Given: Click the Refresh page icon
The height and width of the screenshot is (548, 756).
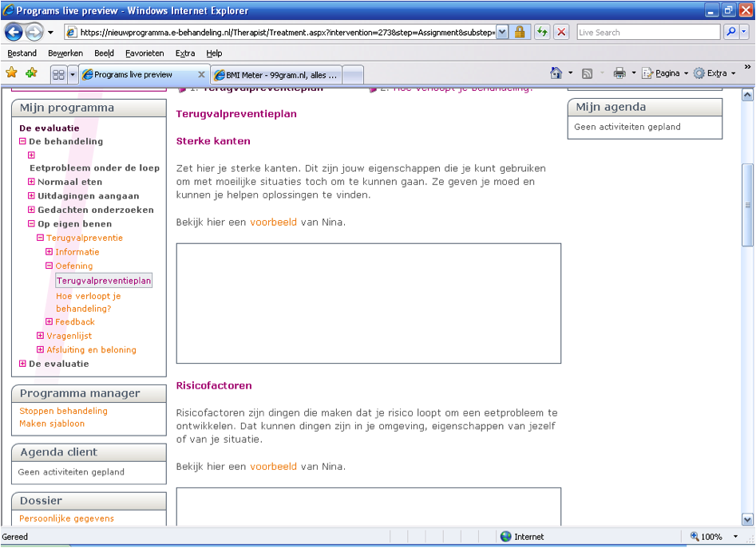Looking at the screenshot, I should [543, 32].
